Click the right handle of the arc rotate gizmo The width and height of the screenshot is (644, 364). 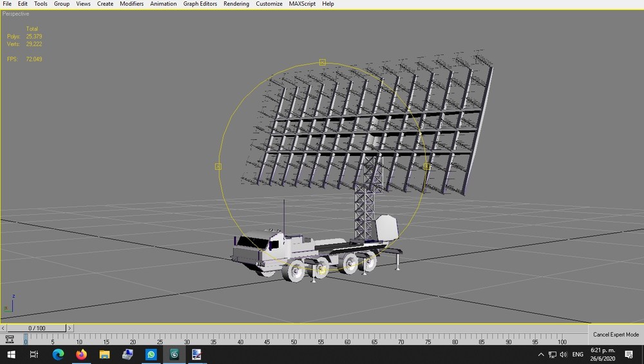tap(427, 166)
